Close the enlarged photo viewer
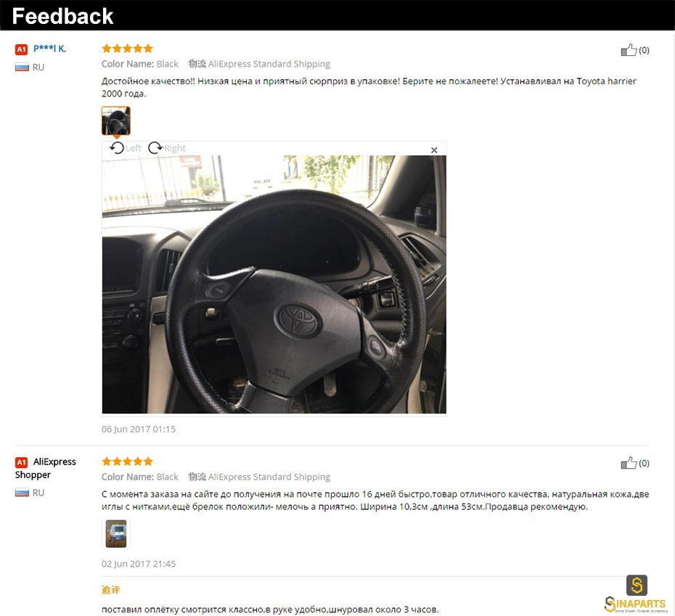Viewport: 675px width, 616px height. pos(434,149)
